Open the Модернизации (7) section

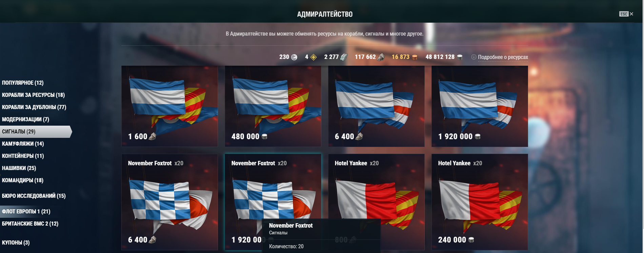point(25,119)
